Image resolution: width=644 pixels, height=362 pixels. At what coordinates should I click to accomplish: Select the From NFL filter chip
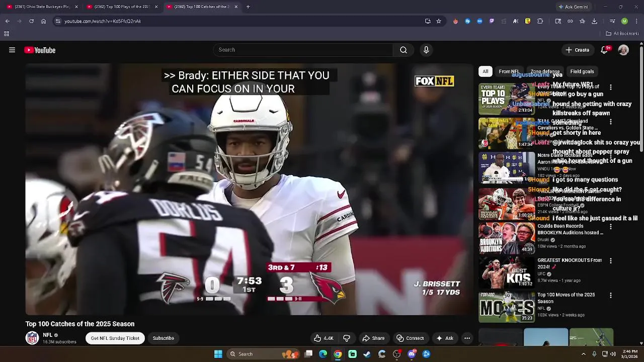coord(509,71)
